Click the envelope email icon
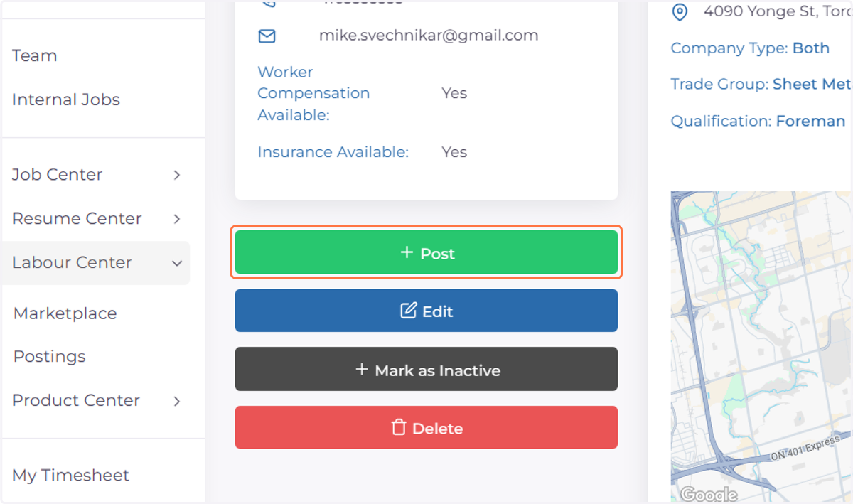 [267, 36]
